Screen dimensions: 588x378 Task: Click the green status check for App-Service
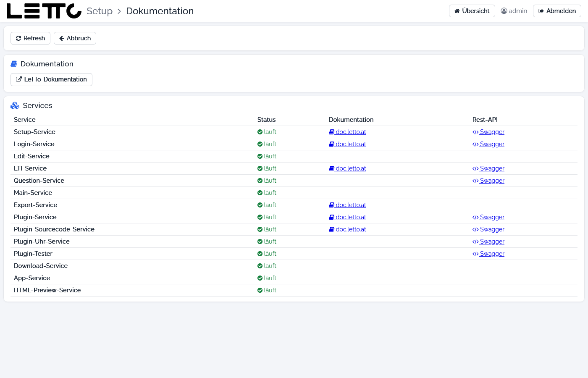coord(260,278)
